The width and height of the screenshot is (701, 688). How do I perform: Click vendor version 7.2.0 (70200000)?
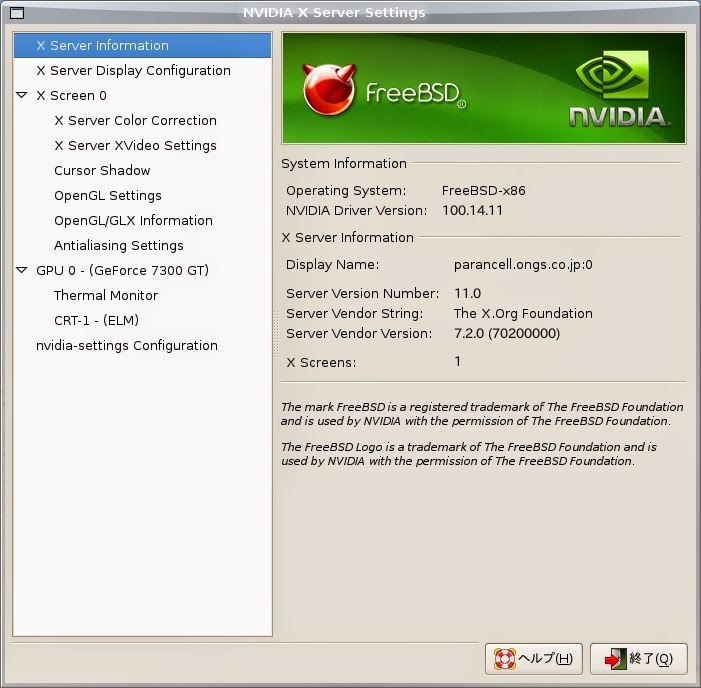[x=507, y=333]
